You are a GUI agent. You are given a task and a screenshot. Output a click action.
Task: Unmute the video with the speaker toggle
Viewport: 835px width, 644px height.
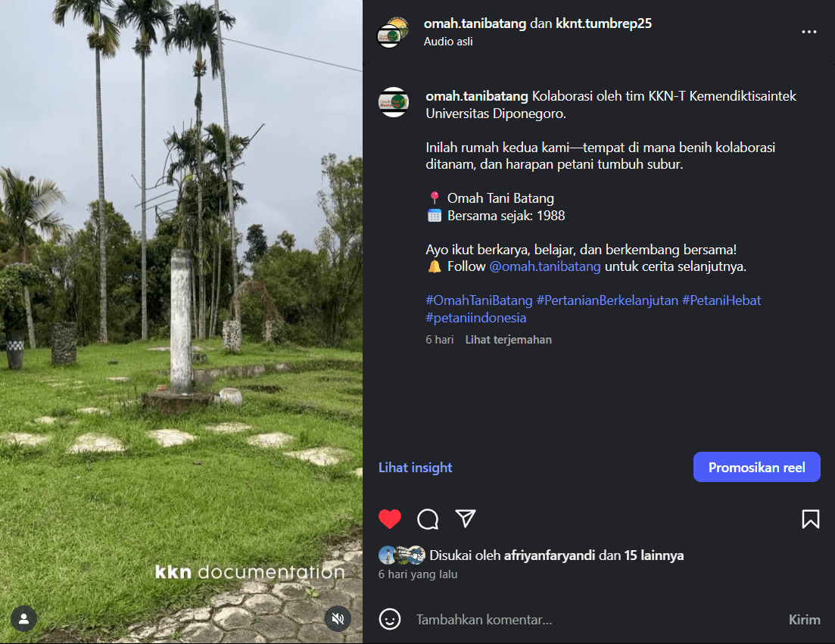pyautogui.click(x=338, y=618)
